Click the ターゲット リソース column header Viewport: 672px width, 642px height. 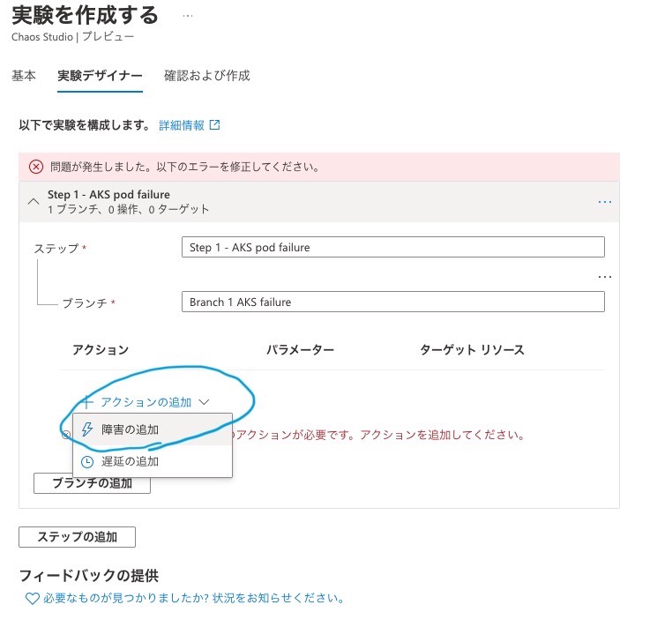pyautogui.click(x=472, y=350)
